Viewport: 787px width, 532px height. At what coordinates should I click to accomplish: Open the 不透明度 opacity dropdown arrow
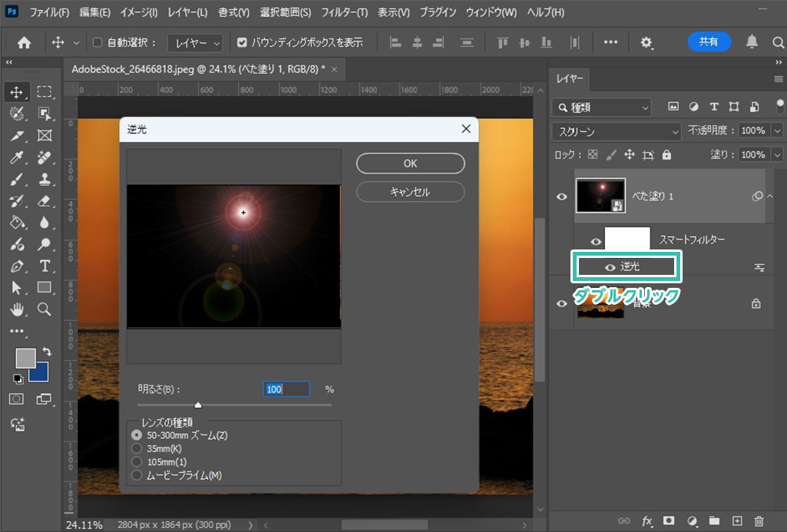coord(777,131)
